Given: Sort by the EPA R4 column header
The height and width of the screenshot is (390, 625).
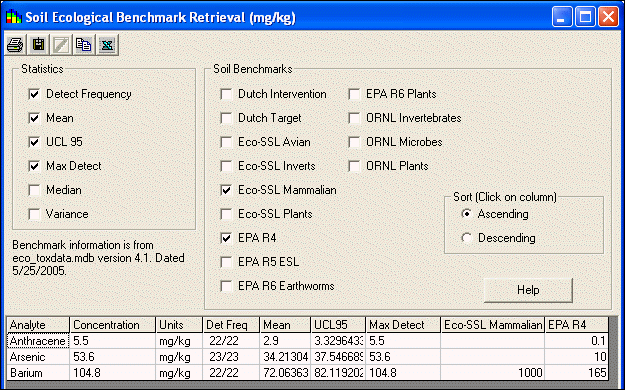Looking at the screenshot, I should click(577, 325).
